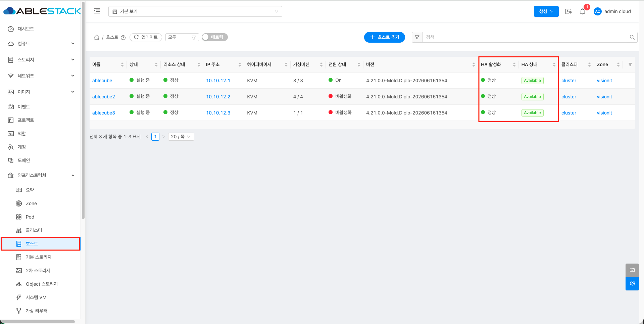Sort by Zone column arrows

(x=618, y=64)
